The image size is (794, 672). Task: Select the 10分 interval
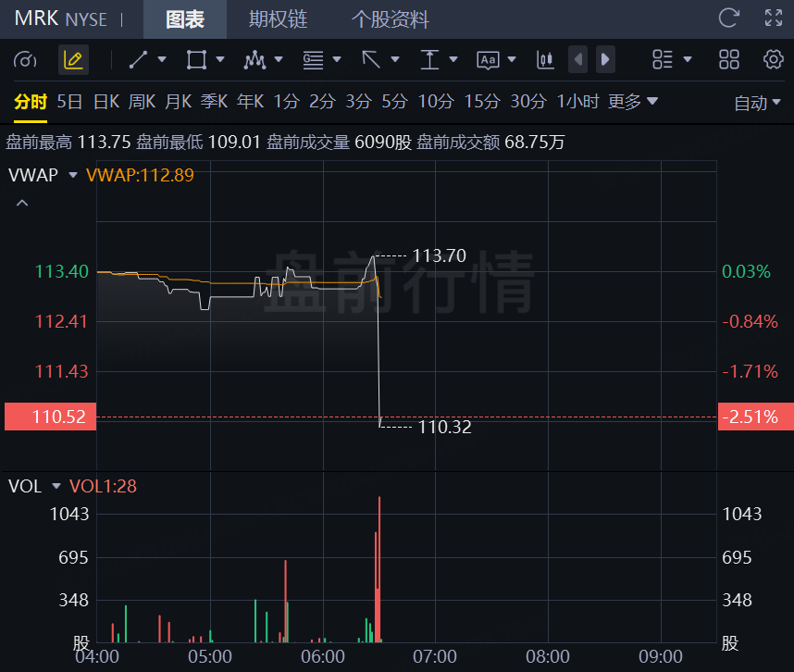click(436, 102)
